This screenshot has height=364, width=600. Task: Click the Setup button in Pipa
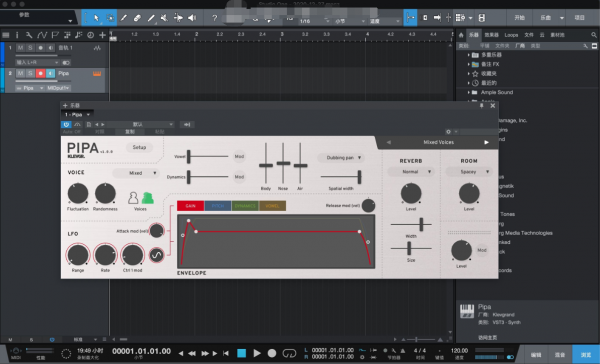(139, 147)
